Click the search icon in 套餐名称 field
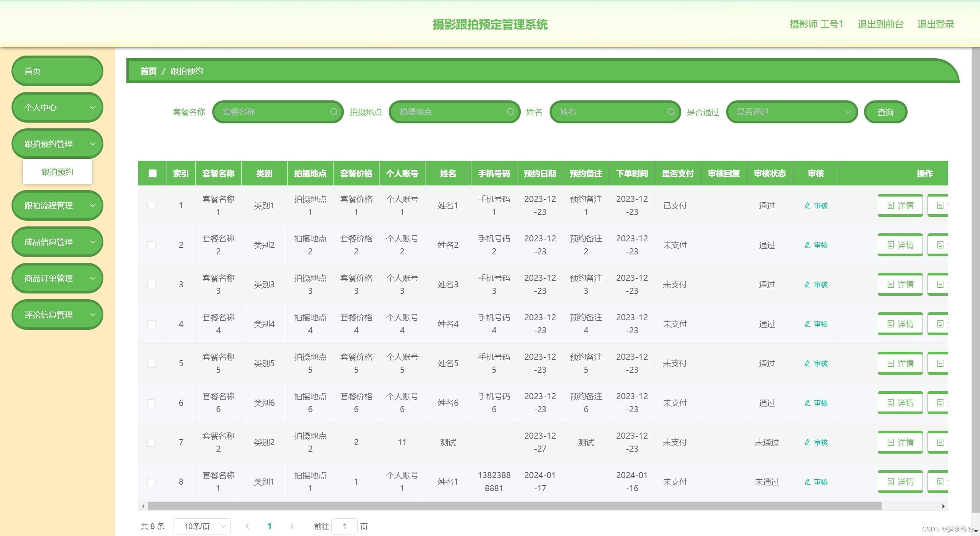The height and width of the screenshot is (536, 980). 334,111
